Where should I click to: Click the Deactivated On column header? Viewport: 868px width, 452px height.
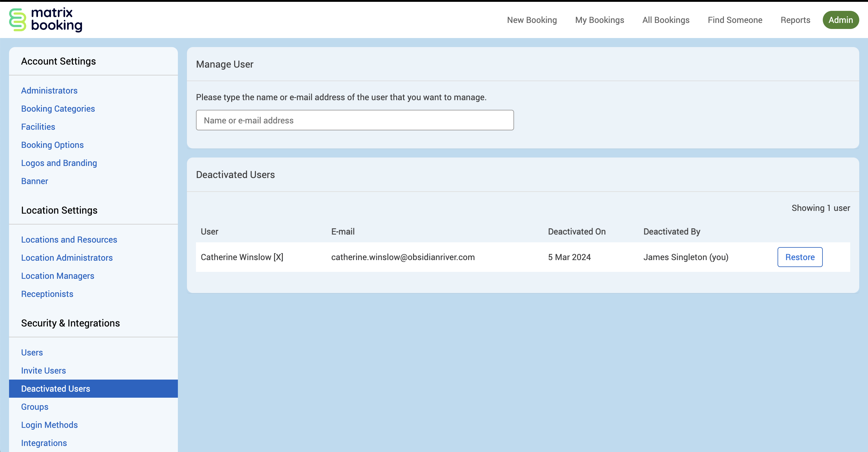[576, 231]
